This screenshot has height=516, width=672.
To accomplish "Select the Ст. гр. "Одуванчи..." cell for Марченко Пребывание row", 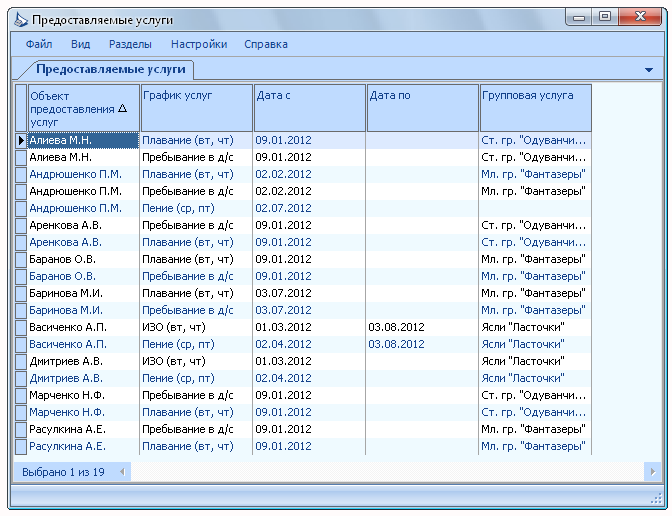I will tap(535, 396).
